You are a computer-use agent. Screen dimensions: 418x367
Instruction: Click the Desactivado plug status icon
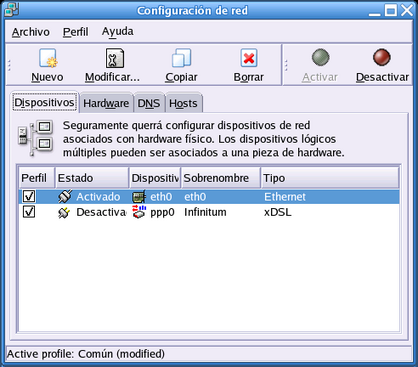click(x=64, y=212)
